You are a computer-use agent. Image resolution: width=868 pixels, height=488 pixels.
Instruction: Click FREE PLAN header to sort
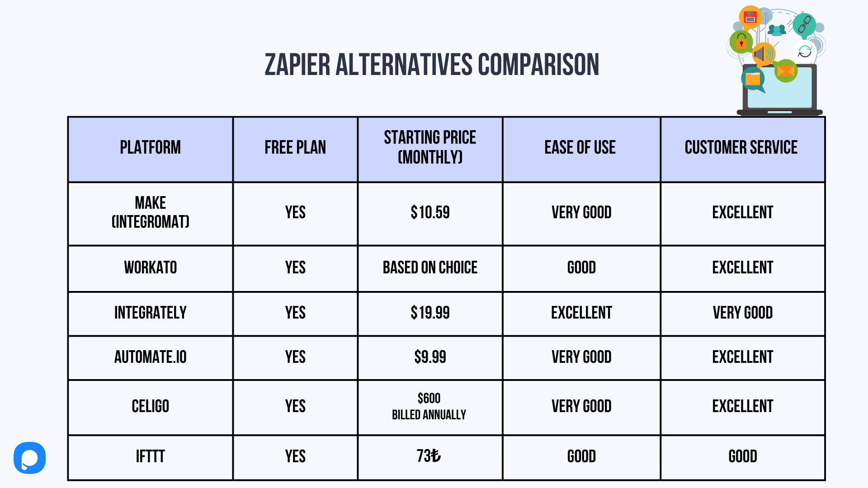[295, 148]
